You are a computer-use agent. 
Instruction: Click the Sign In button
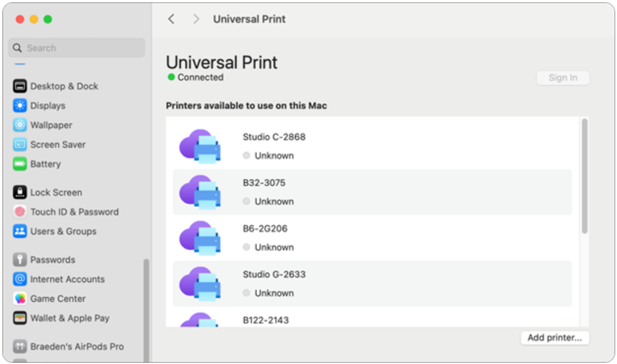click(x=563, y=78)
